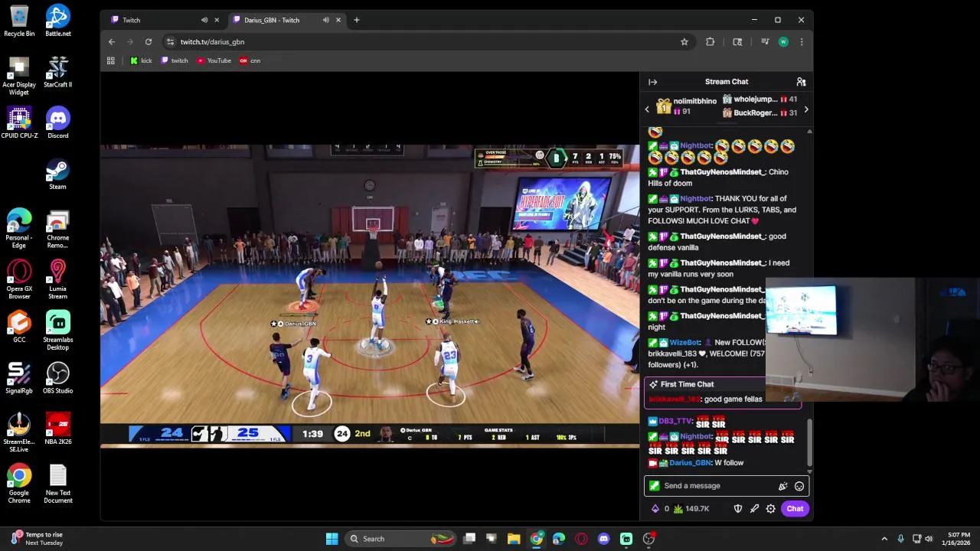The height and width of the screenshot is (551, 980).
Task: Bookmark this page with the star icon
Action: pyautogui.click(x=684, y=42)
